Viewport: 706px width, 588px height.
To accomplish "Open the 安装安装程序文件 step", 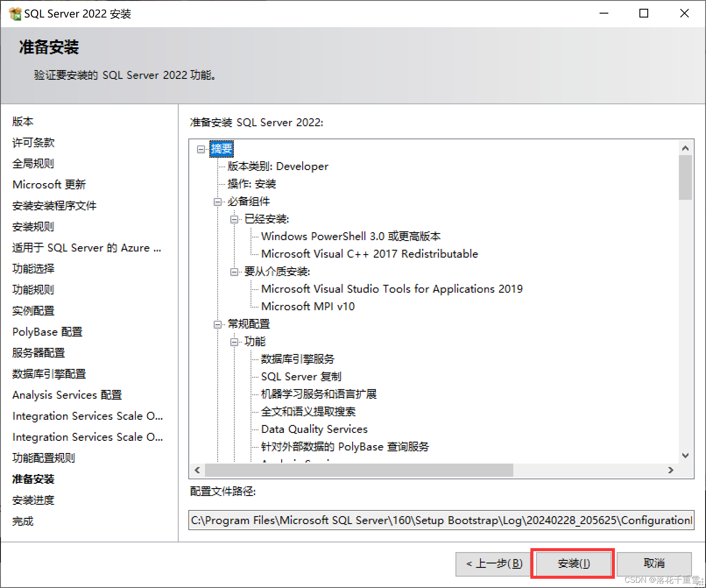I will pyautogui.click(x=54, y=205).
